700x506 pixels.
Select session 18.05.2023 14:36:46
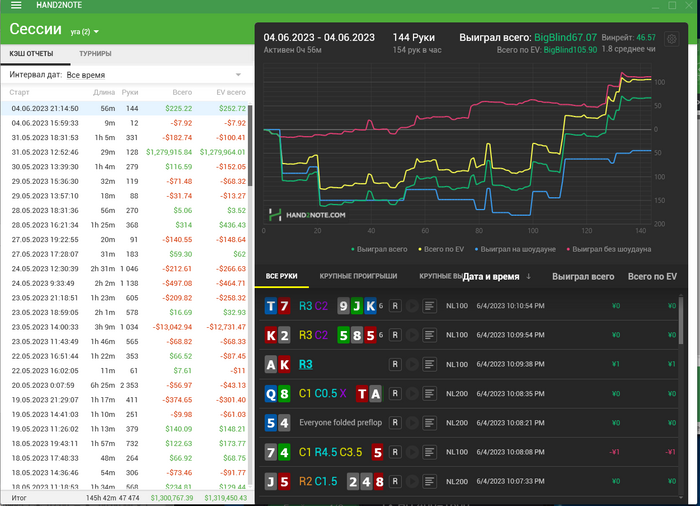125,473
